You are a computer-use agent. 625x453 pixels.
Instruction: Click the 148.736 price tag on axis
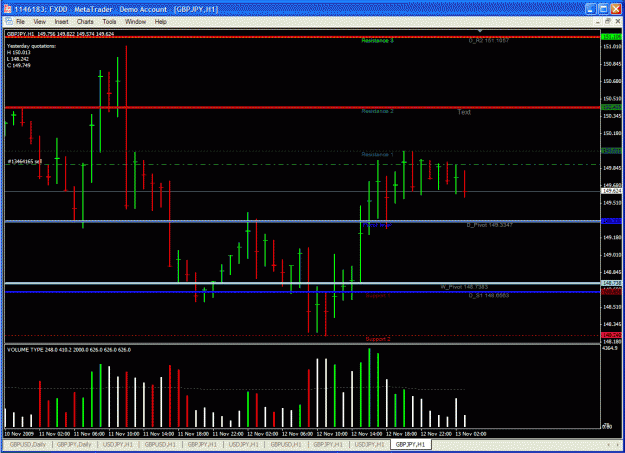[x=611, y=283]
